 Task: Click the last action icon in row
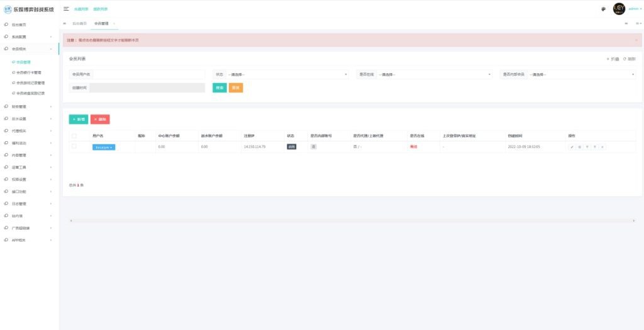(602, 147)
